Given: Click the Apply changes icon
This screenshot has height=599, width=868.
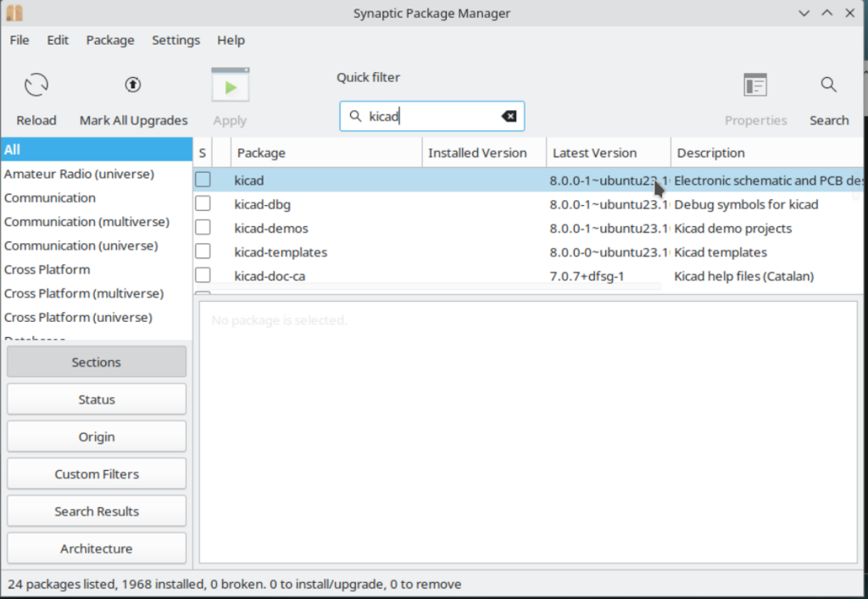Looking at the screenshot, I should point(230,86).
